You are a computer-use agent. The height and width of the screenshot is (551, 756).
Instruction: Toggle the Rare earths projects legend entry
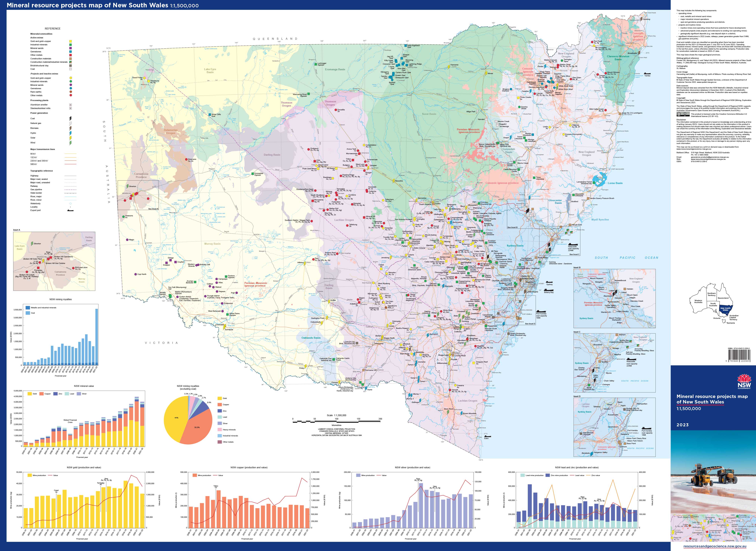[x=71, y=92]
